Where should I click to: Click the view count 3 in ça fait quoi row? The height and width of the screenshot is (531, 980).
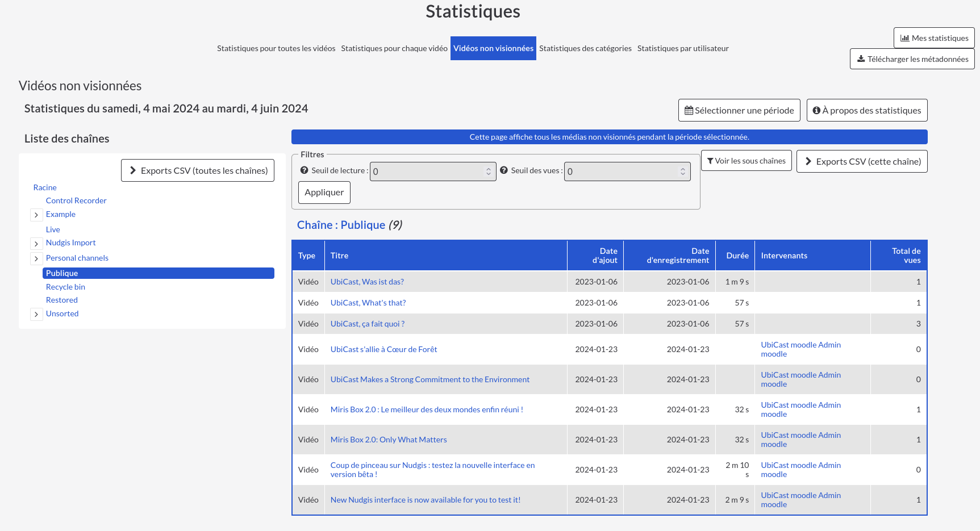pyautogui.click(x=918, y=324)
